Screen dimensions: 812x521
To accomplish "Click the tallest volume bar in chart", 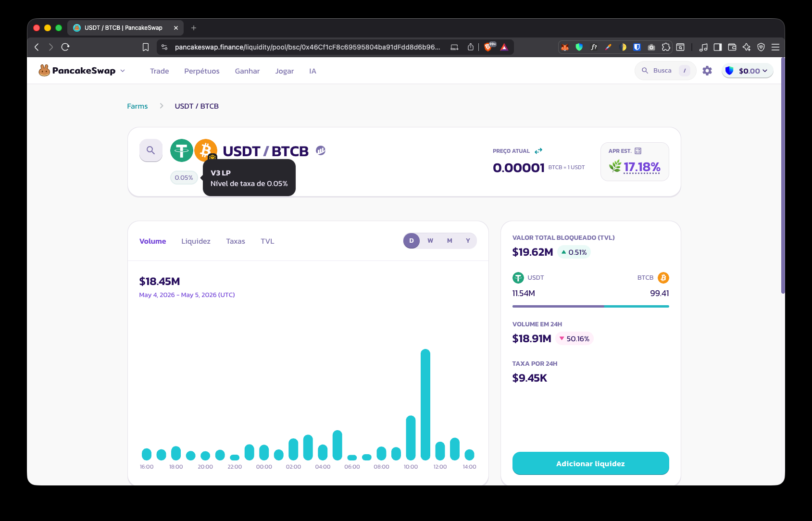I will click(425, 405).
